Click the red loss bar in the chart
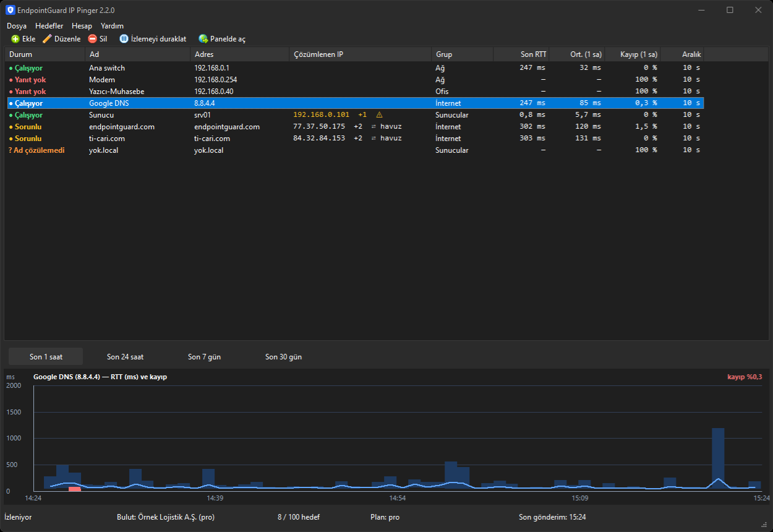The width and height of the screenshot is (773, 532). click(74, 489)
